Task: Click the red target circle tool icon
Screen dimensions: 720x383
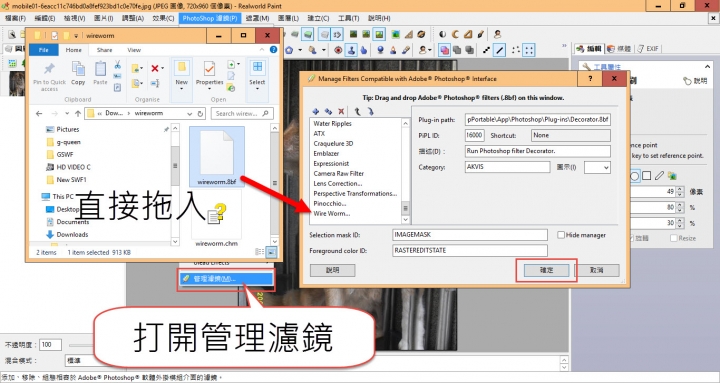Action: click(338, 50)
